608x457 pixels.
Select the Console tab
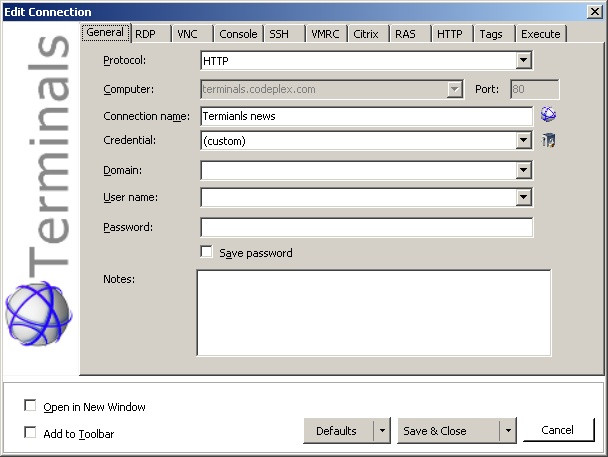pyautogui.click(x=238, y=34)
